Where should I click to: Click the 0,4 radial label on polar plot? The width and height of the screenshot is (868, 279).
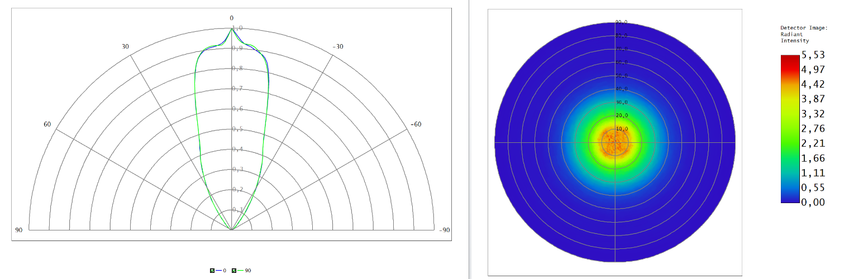tap(237, 150)
